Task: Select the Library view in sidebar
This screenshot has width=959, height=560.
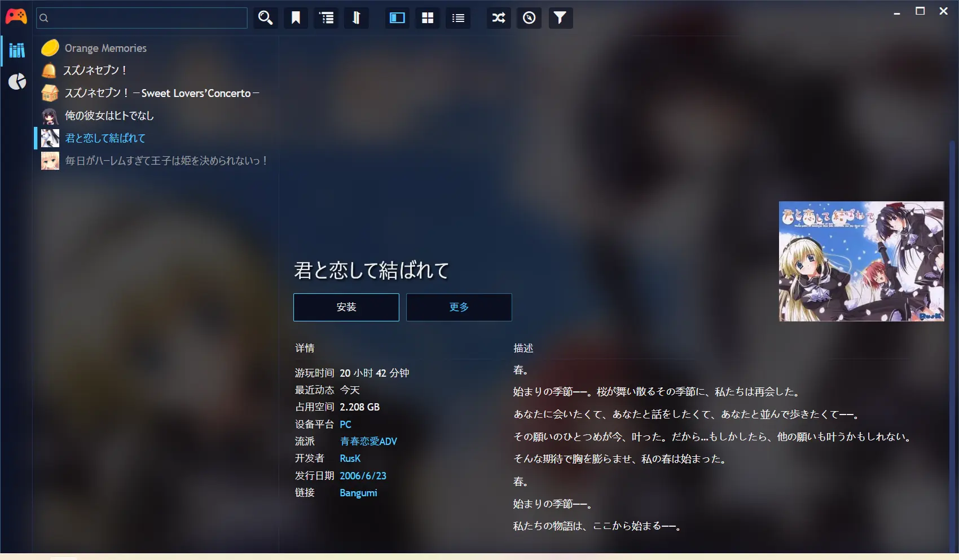Action: point(17,50)
